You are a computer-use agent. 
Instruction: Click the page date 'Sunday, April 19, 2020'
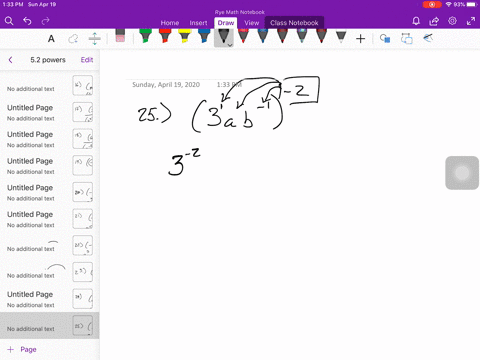[166, 85]
